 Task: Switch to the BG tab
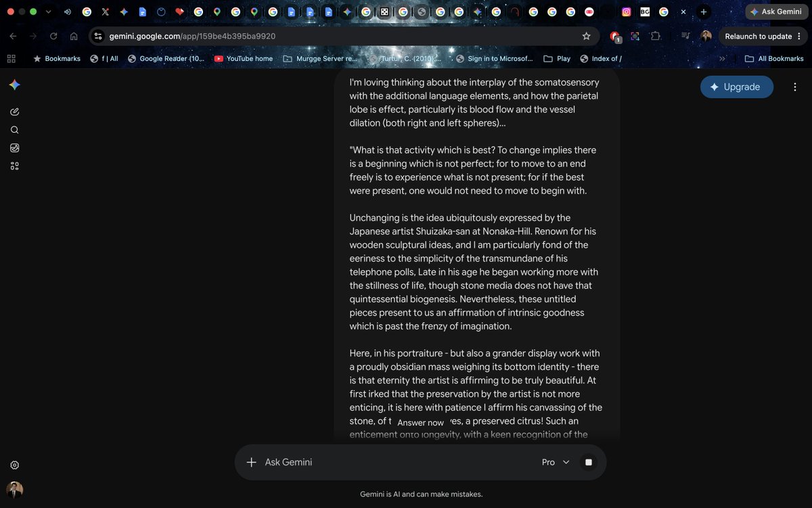tap(645, 12)
